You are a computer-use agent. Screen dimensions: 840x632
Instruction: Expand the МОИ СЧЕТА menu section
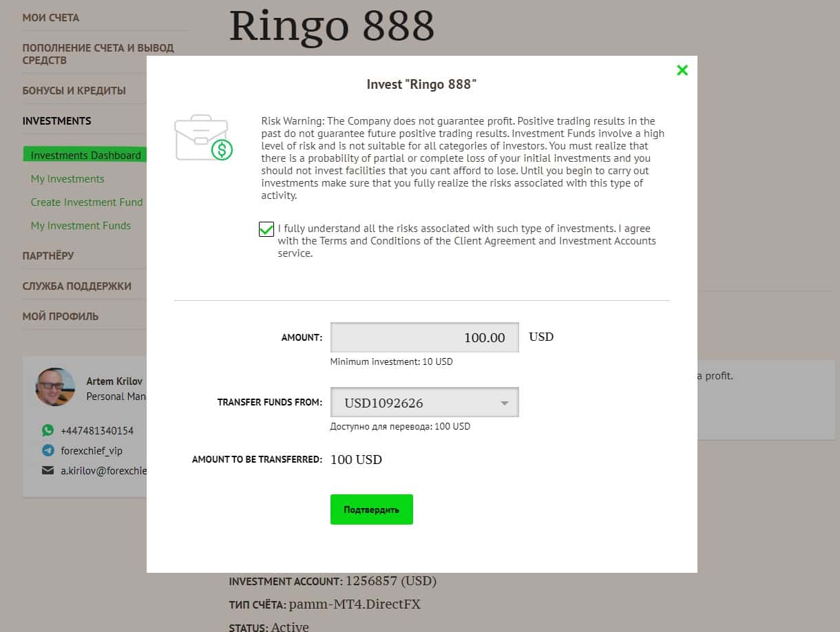51,18
